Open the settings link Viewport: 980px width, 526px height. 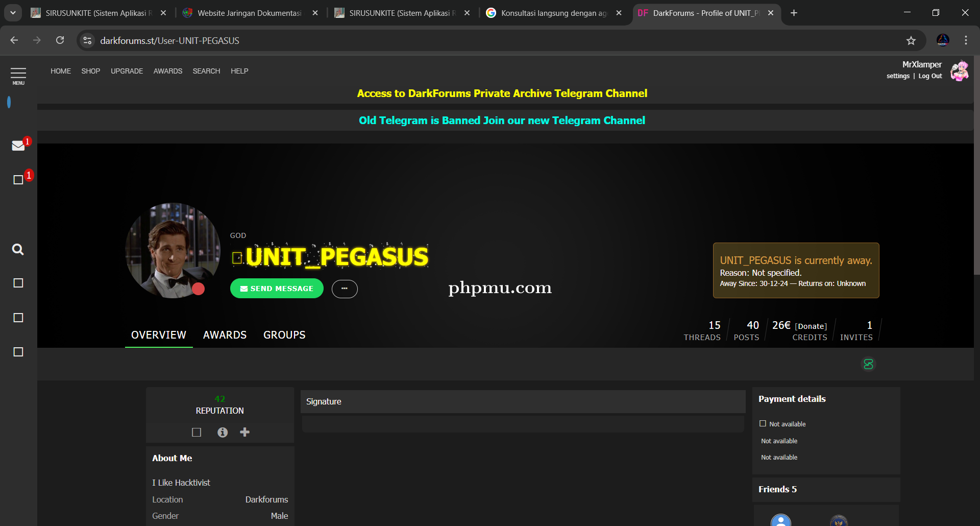(x=898, y=76)
